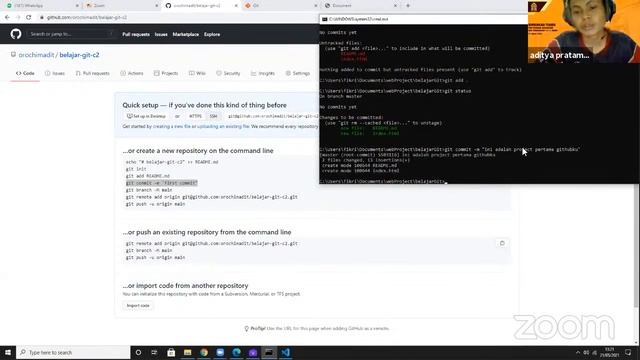Click the repository clone URL field

click(272, 116)
